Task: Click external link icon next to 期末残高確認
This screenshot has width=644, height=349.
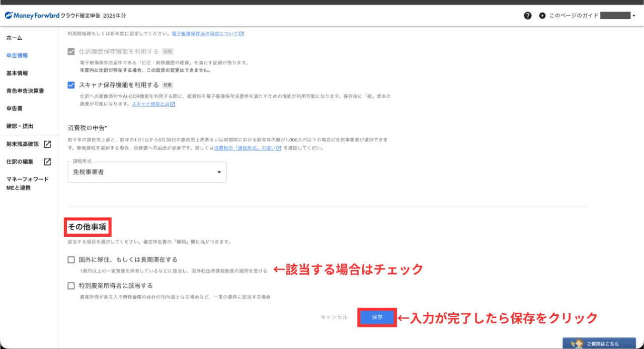Action: 47,144
